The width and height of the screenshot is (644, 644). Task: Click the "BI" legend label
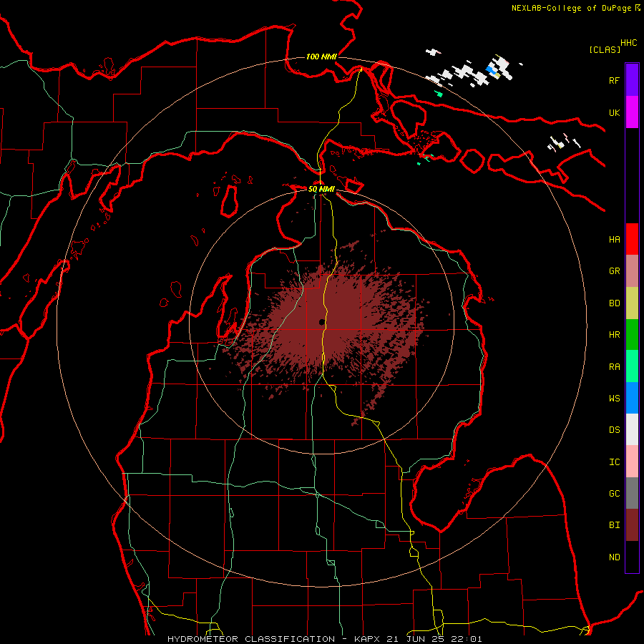614,525
